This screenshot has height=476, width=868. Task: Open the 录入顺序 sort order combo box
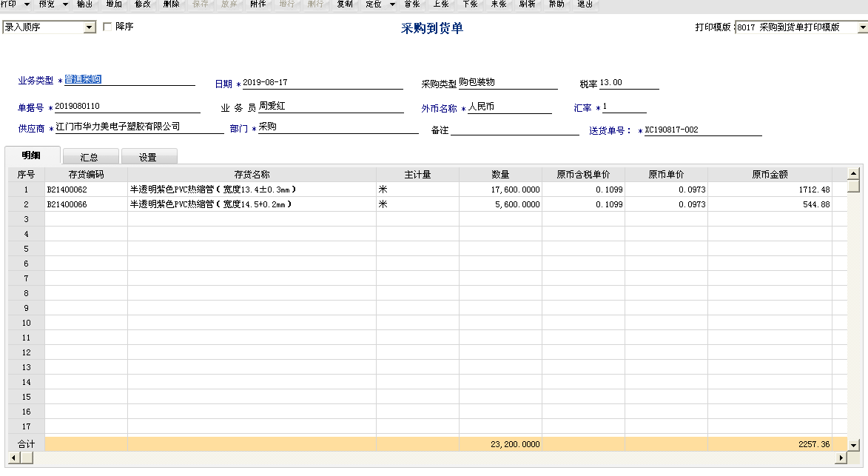tap(50, 27)
